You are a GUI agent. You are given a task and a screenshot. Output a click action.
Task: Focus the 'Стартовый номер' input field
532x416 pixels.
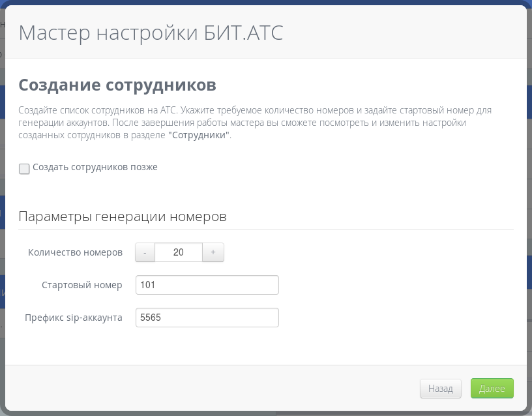click(x=207, y=285)
